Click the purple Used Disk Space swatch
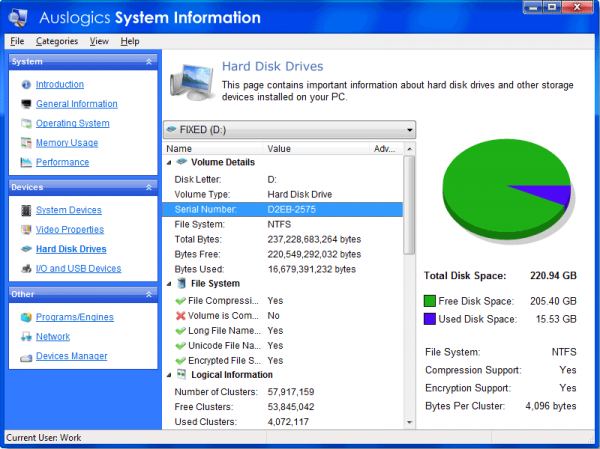This screenshot has width=600, height=449. point(430,319)
